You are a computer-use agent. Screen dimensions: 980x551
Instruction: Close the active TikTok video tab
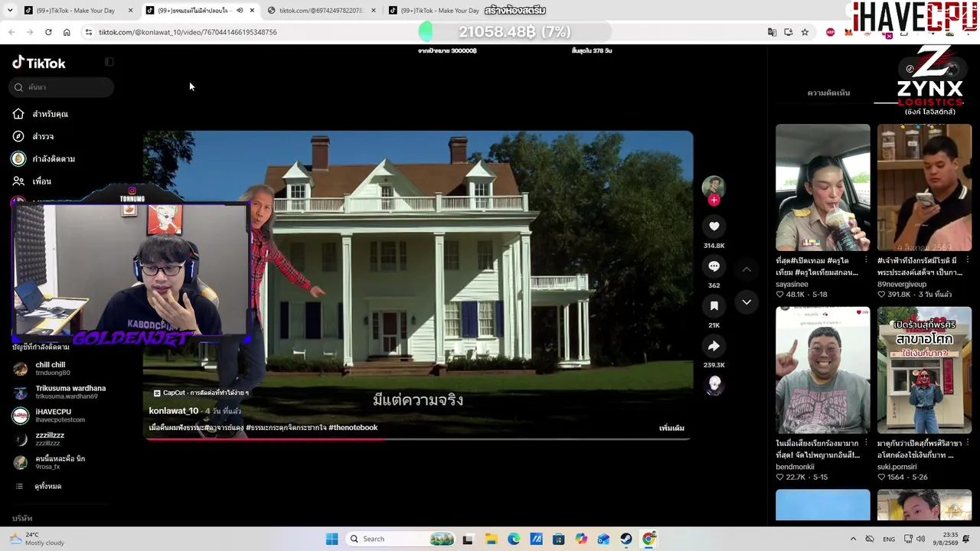pos(252,11)
